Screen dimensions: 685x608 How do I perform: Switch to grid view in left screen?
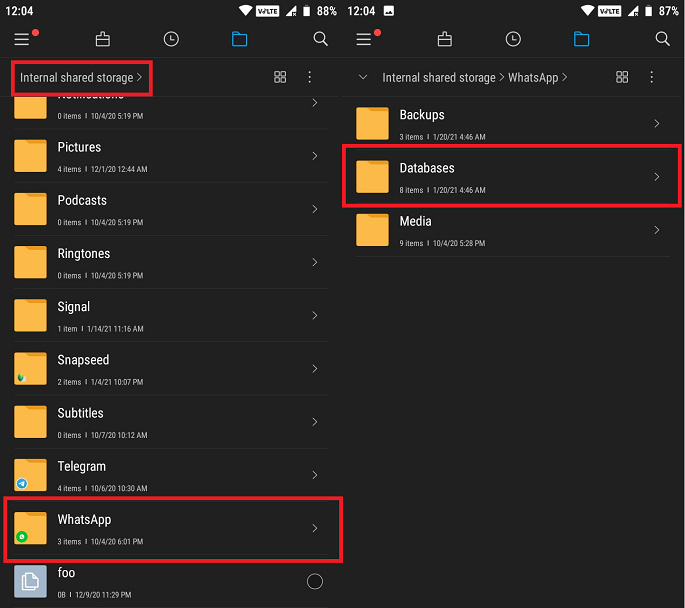[280, 77]
